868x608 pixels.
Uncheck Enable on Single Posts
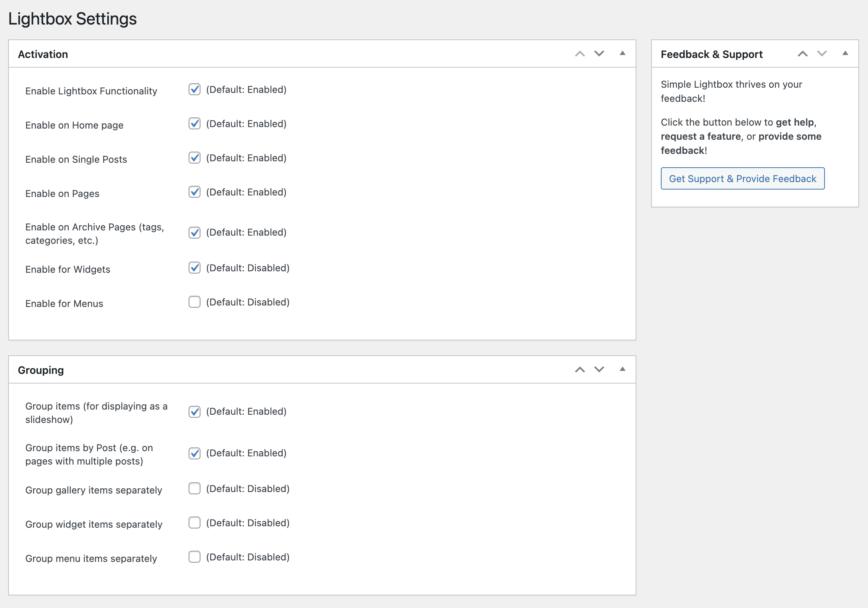194,158
